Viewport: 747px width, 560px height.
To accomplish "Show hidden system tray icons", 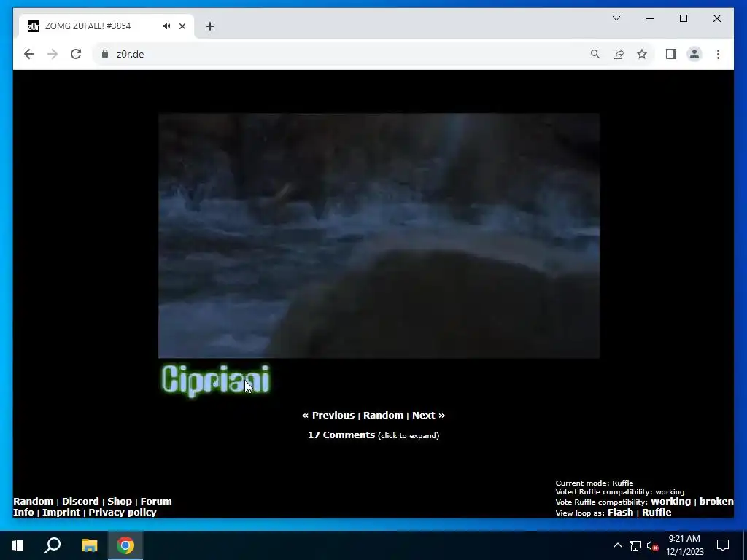I will 617,545.
